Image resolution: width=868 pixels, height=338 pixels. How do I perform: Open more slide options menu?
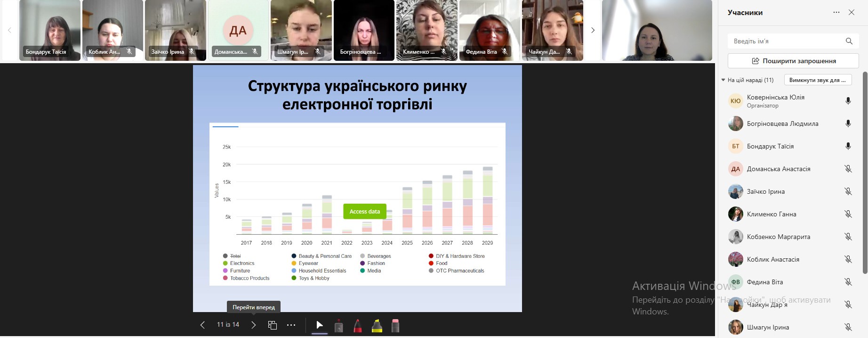click(291, 325)
